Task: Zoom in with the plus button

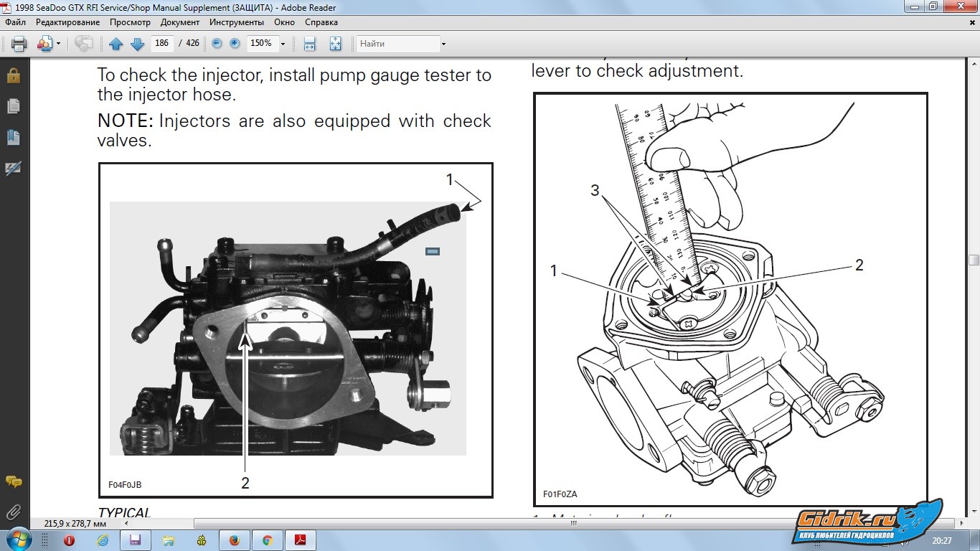Action: (235, 44)
